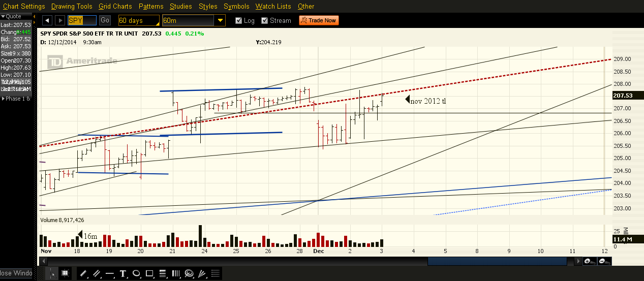Open the Symbols menu
The height and width of the screenshot is (281, 644).
236,7
